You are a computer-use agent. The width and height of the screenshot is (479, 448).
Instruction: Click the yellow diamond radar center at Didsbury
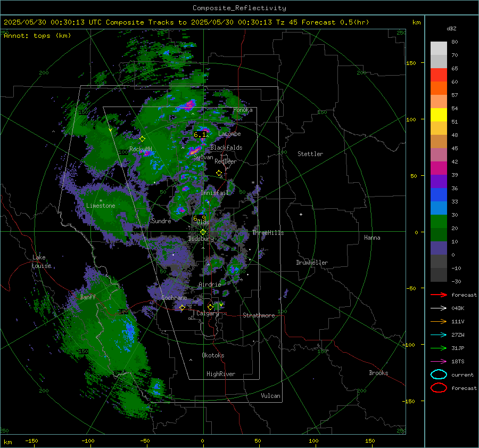pos(203,232)
